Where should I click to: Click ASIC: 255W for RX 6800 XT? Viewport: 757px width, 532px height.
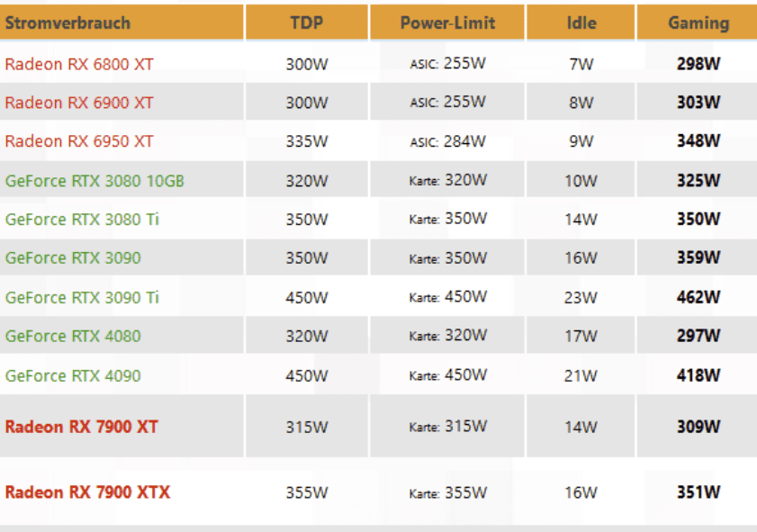(x=447, y=63)
